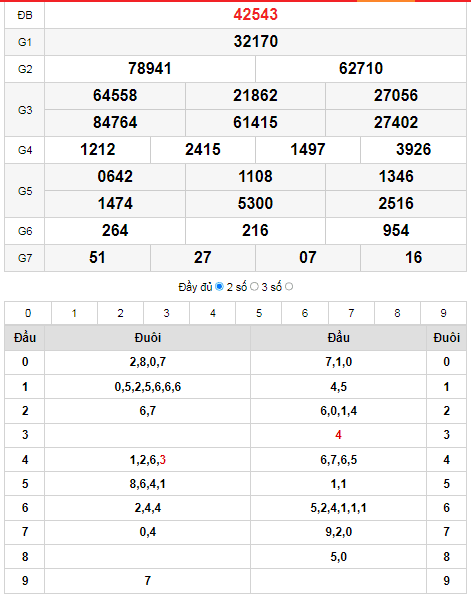Select the '3 số' radio option
Viewport: 471px width, 598px height.
point(289,286)
